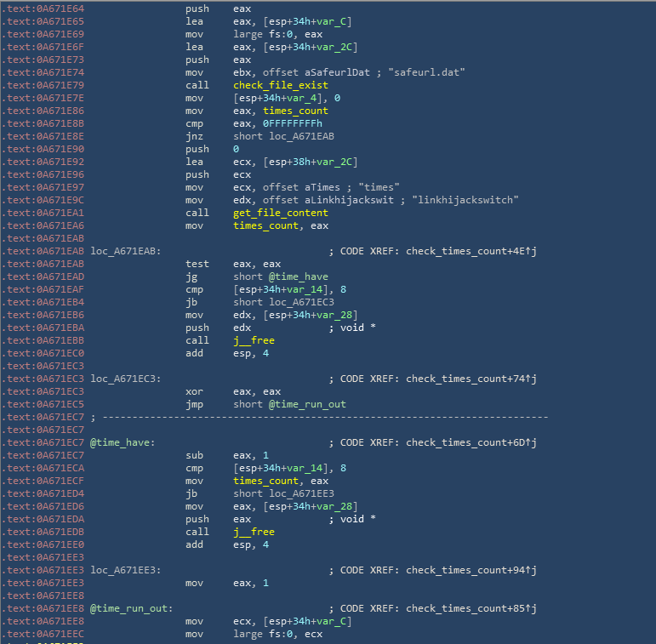Click the get_file_content function name
This screenshot has width=656, height=644.
click(280, 213)
